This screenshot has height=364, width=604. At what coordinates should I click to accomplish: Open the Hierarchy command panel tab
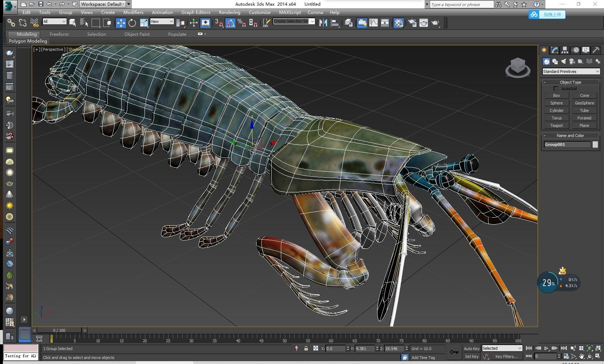565,50
